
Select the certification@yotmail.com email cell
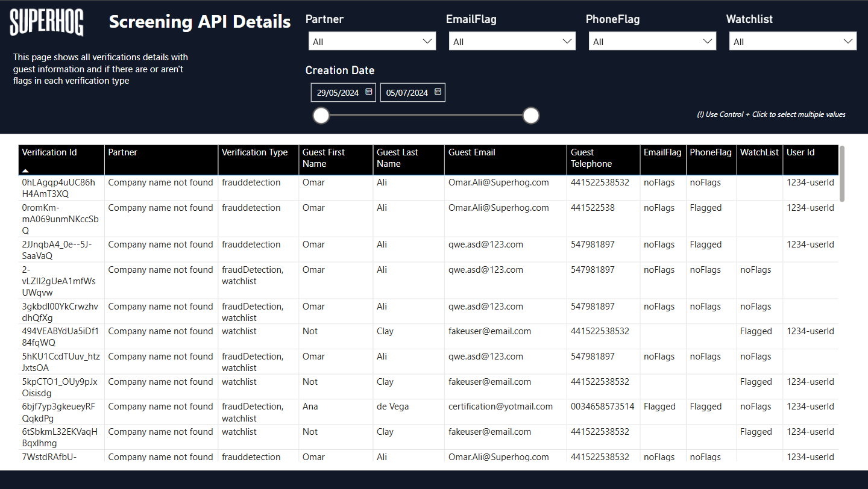click(x=500, y=406)
